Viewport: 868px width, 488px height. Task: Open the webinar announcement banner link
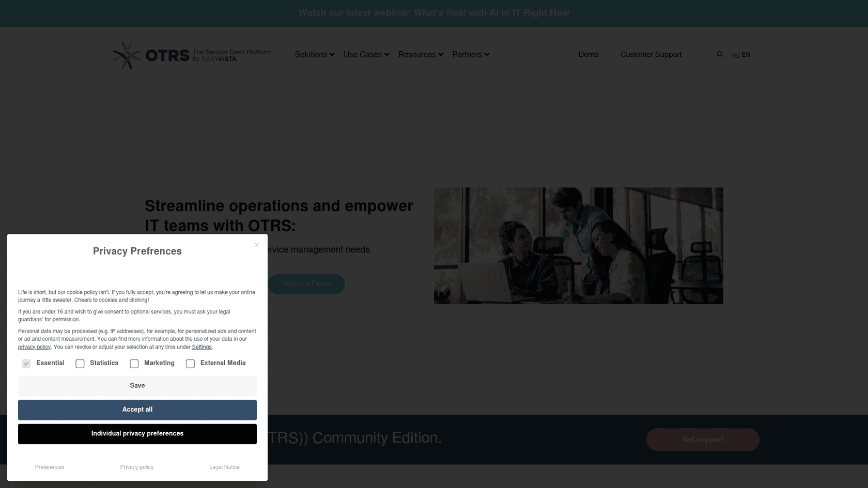(434, 13)
